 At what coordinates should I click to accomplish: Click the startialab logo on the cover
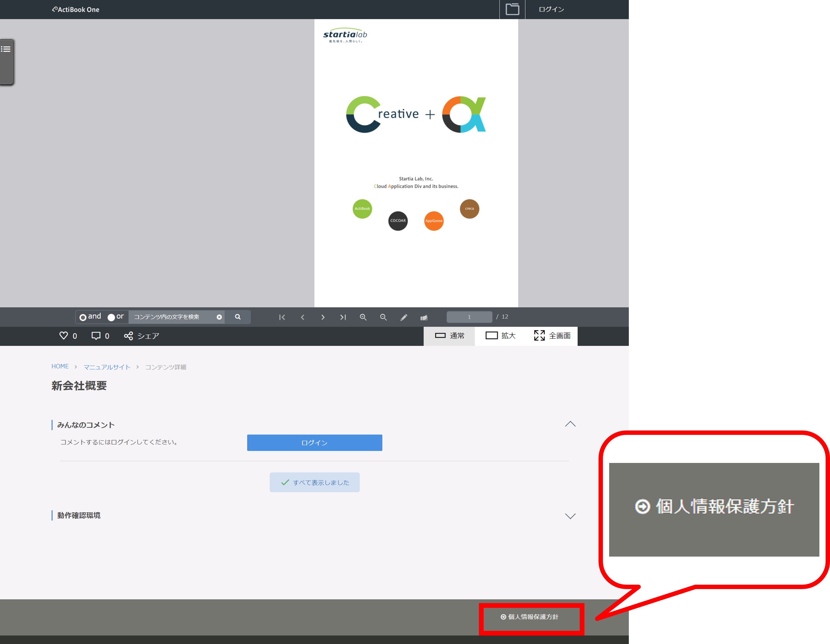pyautogui.click(x=345, y=35)
